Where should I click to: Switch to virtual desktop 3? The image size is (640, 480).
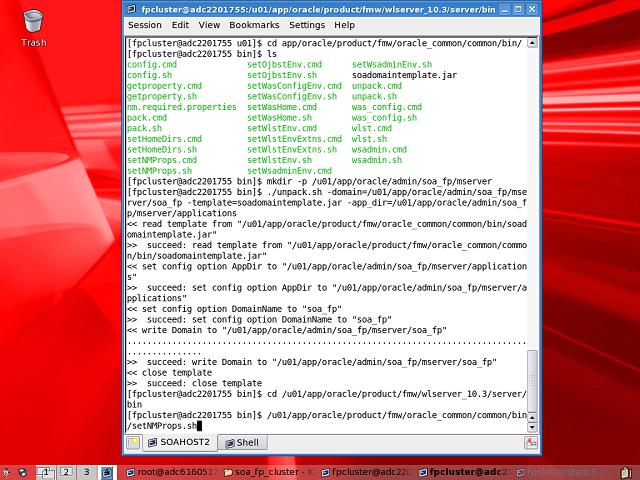pos(87,473)
